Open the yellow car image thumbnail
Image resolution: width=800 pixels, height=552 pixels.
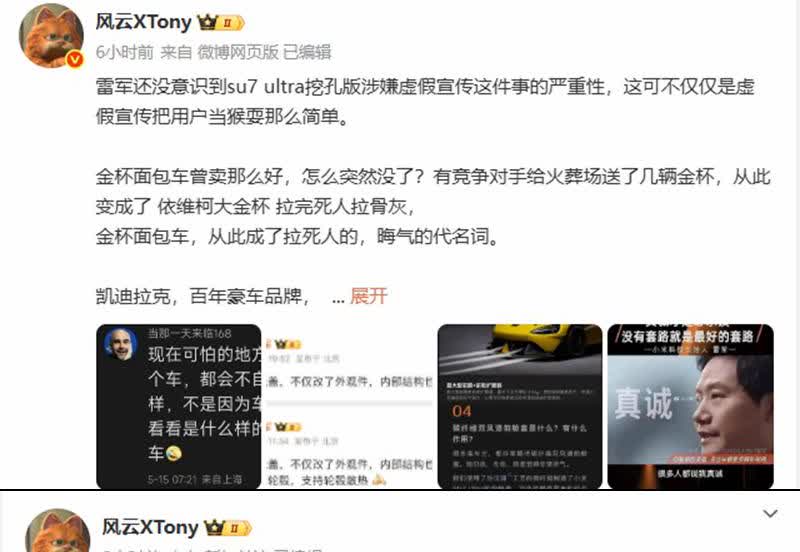point(520,407)
